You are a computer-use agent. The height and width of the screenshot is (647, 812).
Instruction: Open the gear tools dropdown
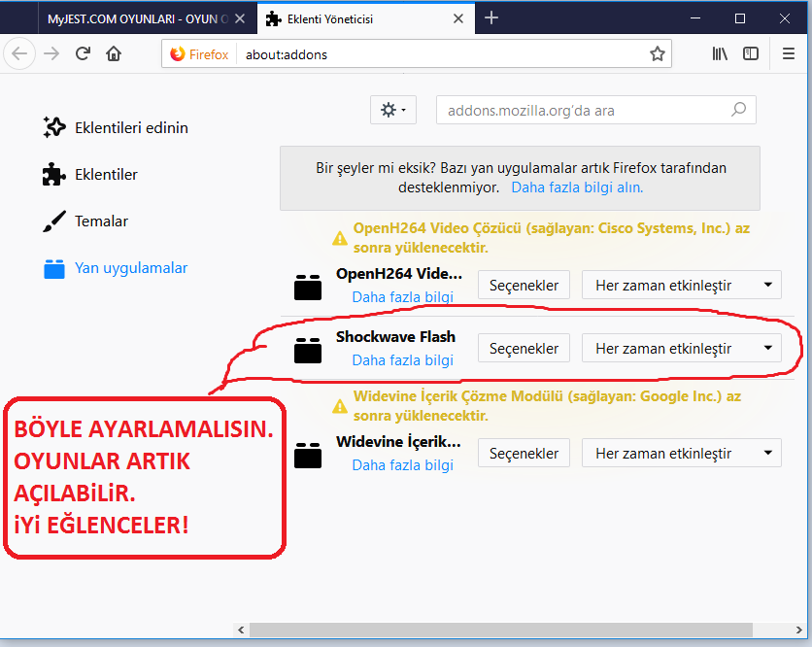pyautogui.click(x=393, y=110)
